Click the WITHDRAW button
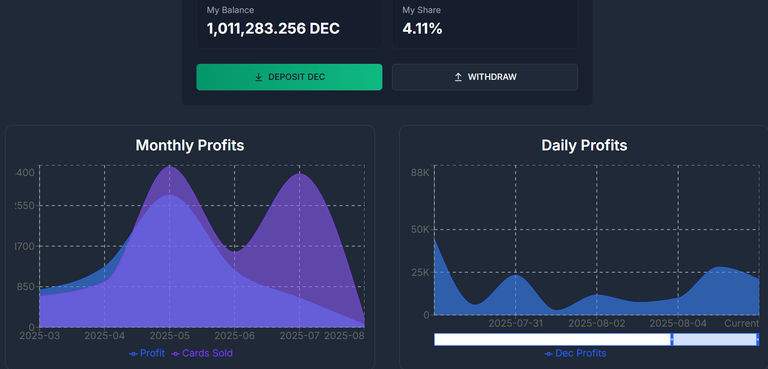Viewport: 768px width, 369px height. click(x=485, y=77)
